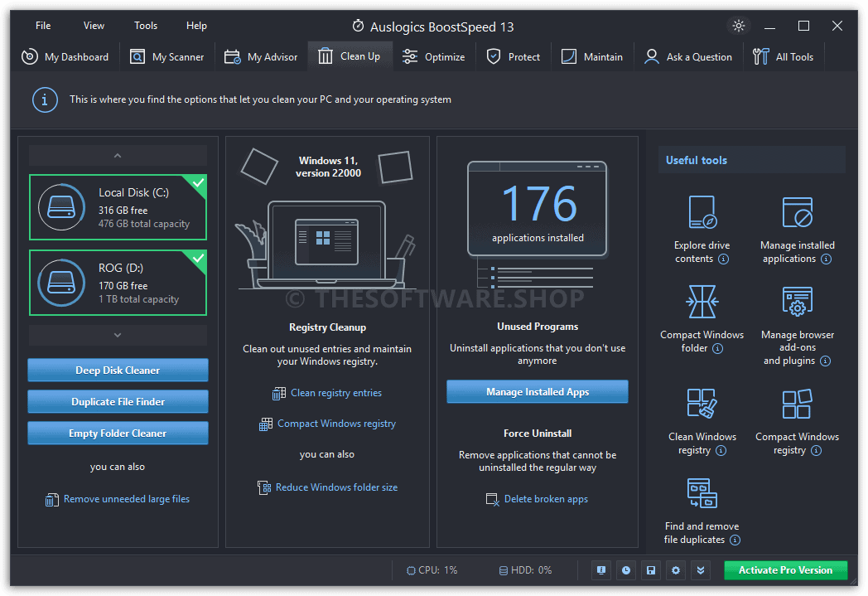Open Find and remove file duplicates icon

tap(702, 493)
